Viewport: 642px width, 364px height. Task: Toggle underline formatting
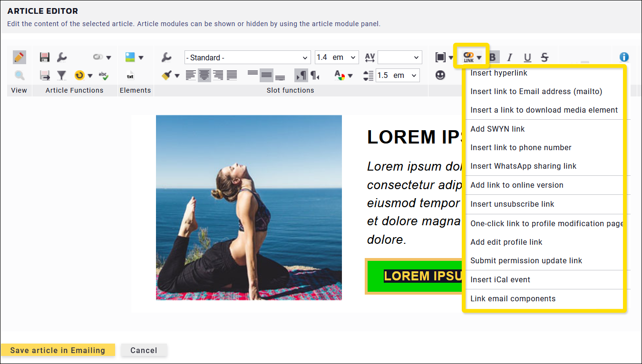[x=527, y=57]
